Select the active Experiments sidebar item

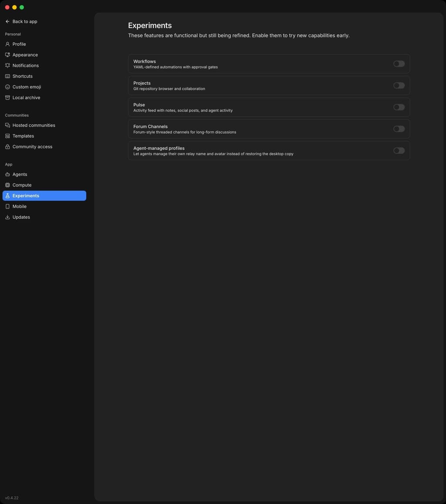44,196
